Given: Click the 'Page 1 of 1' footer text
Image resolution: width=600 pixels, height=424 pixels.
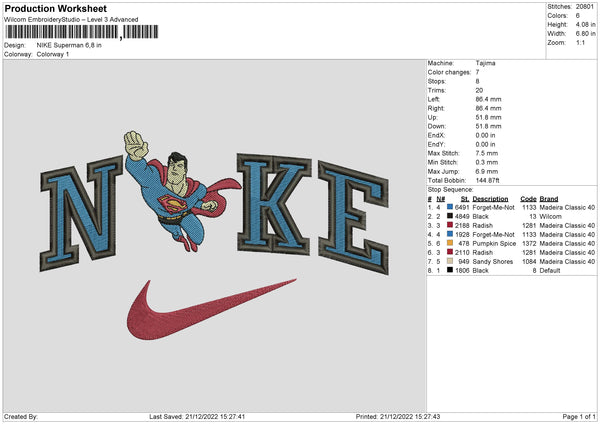Looking at the screenshot, I should (579, 416).
